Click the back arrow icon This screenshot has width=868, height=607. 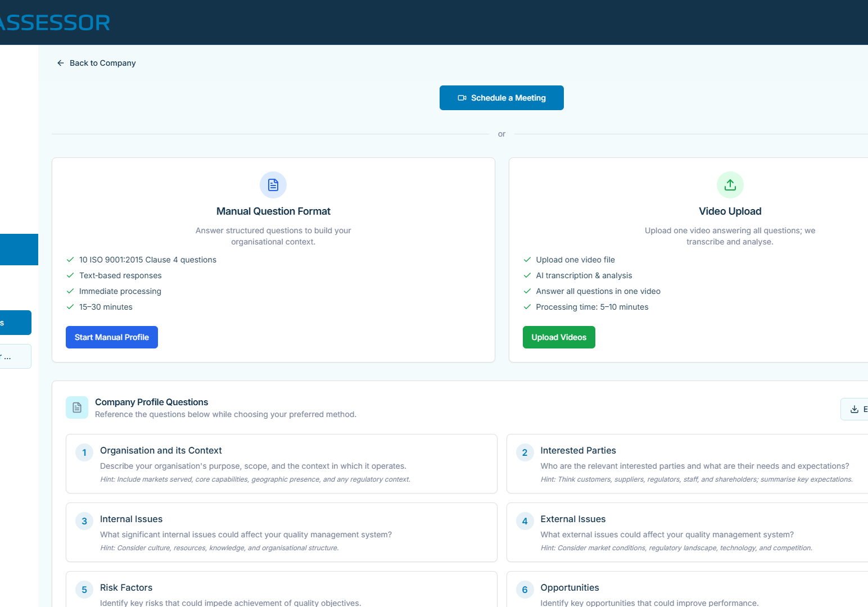coord(61,63)
